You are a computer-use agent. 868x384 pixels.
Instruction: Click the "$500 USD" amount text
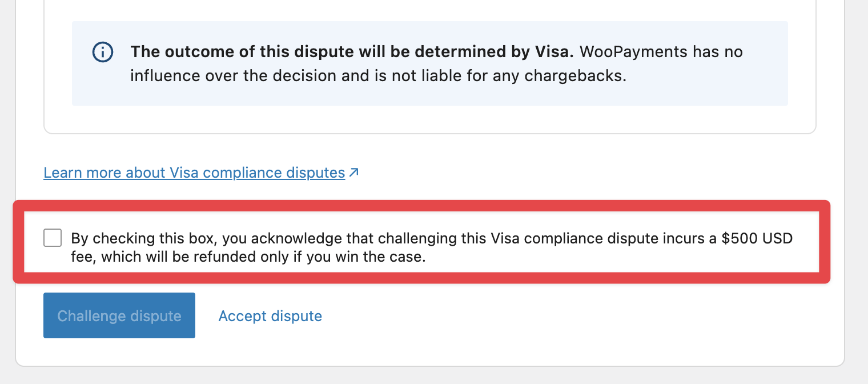click(x=757, y=238)
